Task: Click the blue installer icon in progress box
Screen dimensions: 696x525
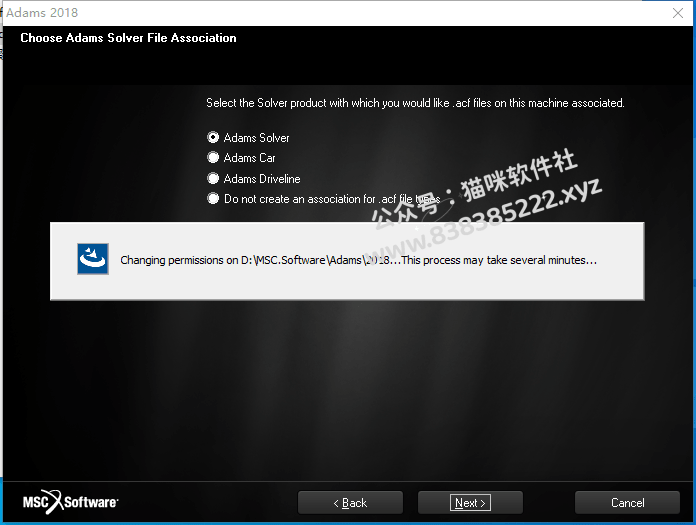Action: point(93,259)
